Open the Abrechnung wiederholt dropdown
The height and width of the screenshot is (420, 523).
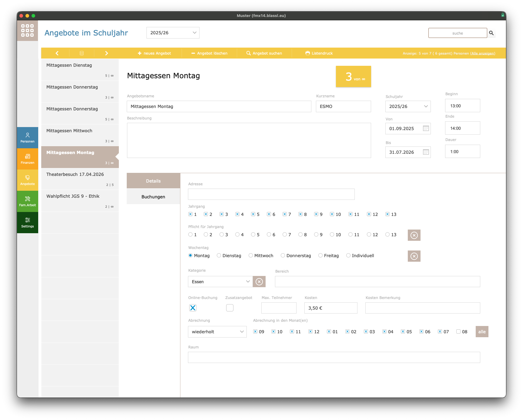point(217,332)
